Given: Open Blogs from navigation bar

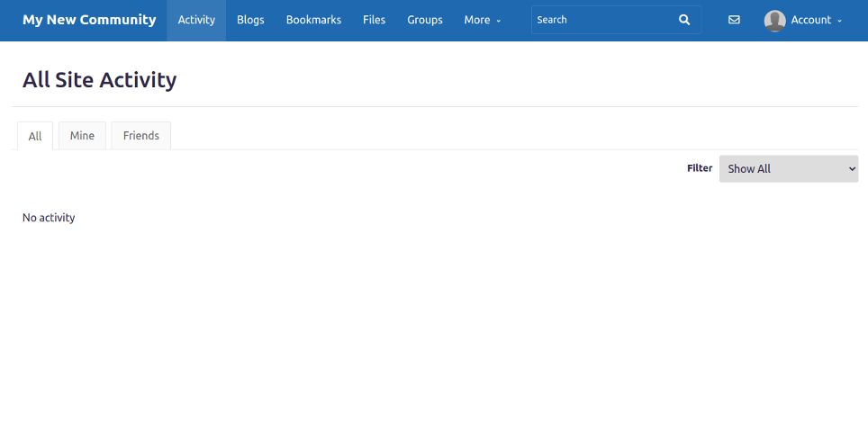Looking at the screenshot, I should click(x=250, y=20).
